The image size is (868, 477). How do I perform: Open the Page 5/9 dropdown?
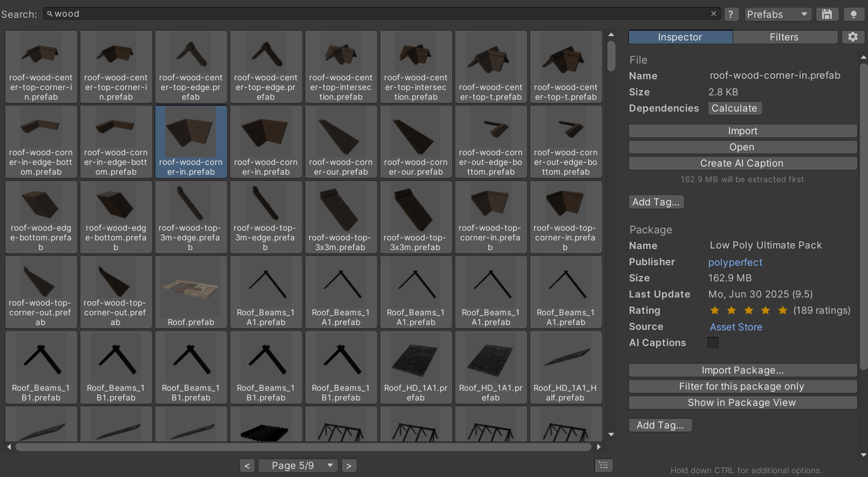[298, 466]
